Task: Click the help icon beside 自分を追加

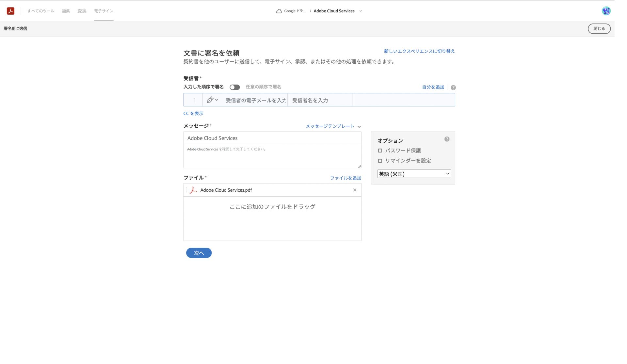Action: coord(453,87)
